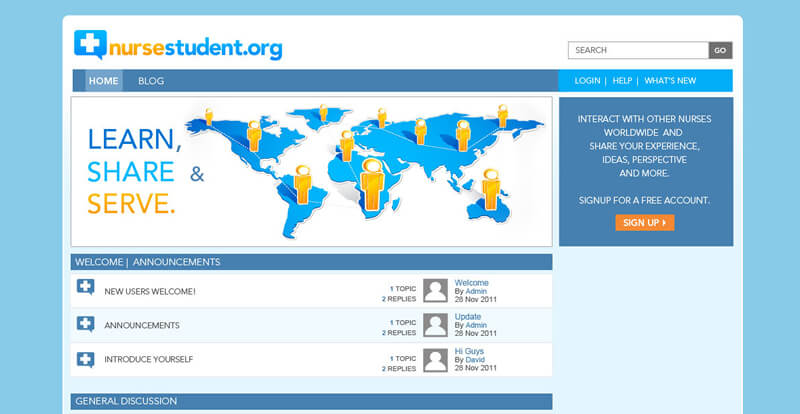800x414 pixels.
Task: Click the avatar beside the Welcome post
Action: (435, 290)
